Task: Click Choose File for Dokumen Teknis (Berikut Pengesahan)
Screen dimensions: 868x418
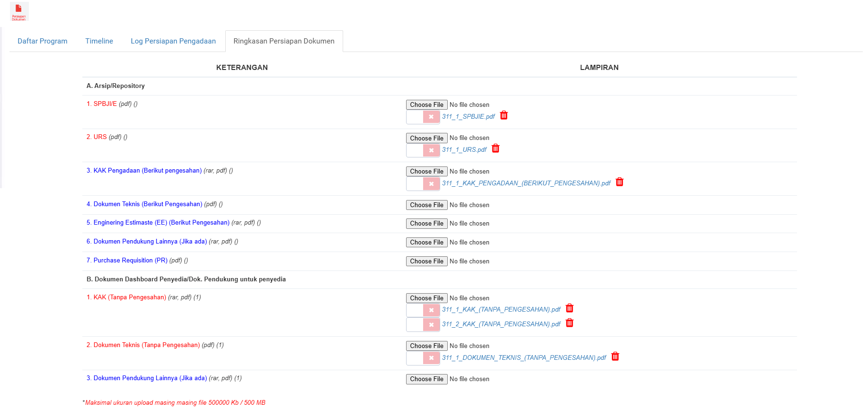Action: [x=426, y=205]
